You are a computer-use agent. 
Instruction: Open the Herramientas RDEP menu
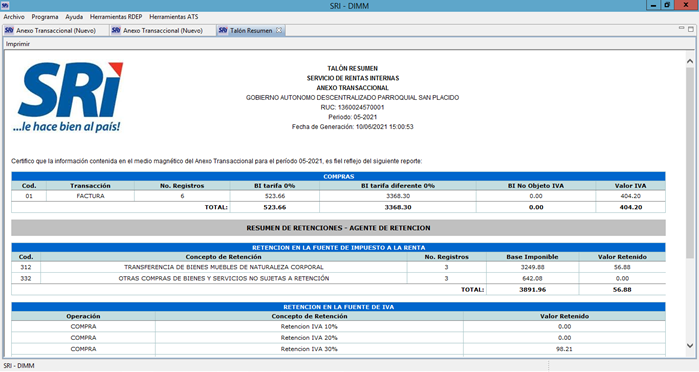116,17
